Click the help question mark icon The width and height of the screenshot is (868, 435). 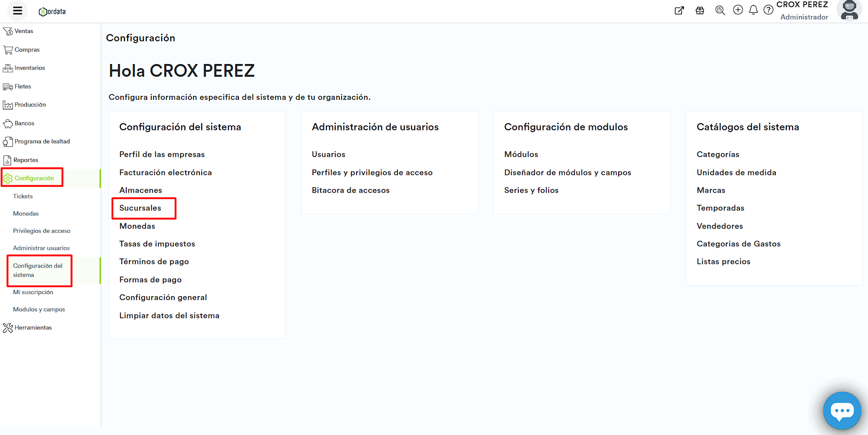click(x=768, y=10)
